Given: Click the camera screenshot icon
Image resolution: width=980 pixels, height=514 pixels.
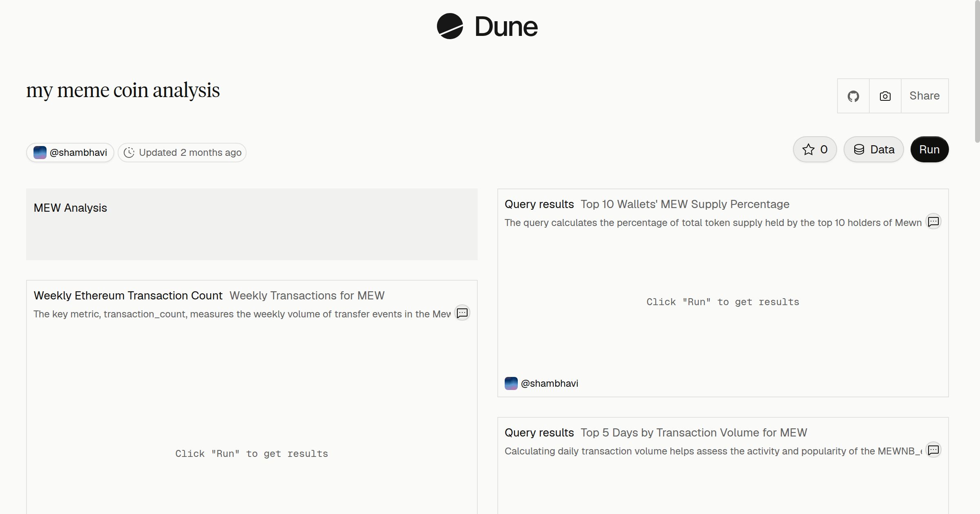Looking at the screenshot, I should point(885,96).
